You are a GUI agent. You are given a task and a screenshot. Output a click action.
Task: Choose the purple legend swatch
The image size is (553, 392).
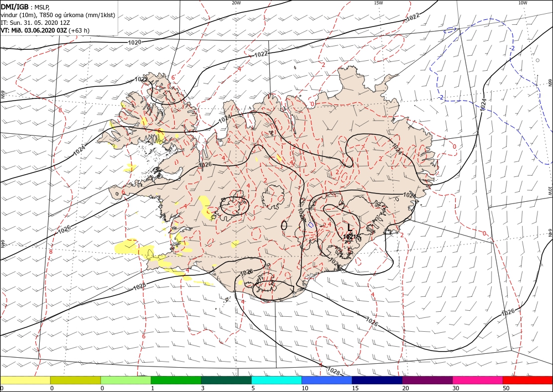tap(427, 380)
